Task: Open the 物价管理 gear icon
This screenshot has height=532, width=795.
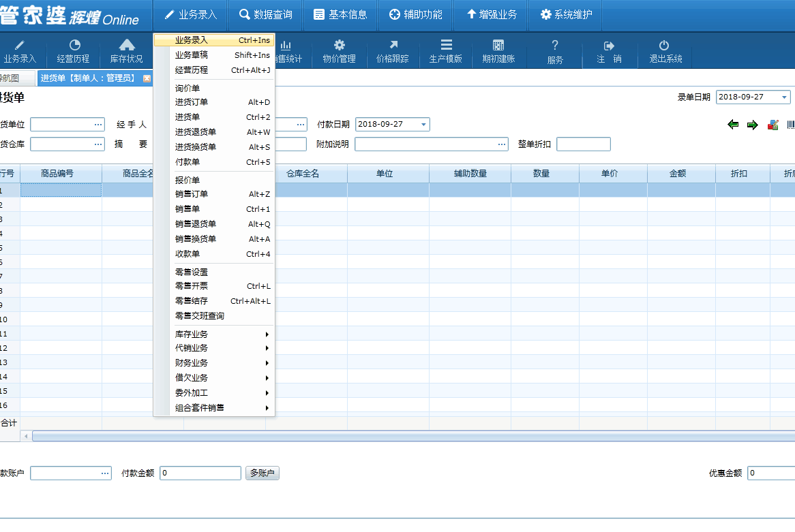Action: (339, 46)
